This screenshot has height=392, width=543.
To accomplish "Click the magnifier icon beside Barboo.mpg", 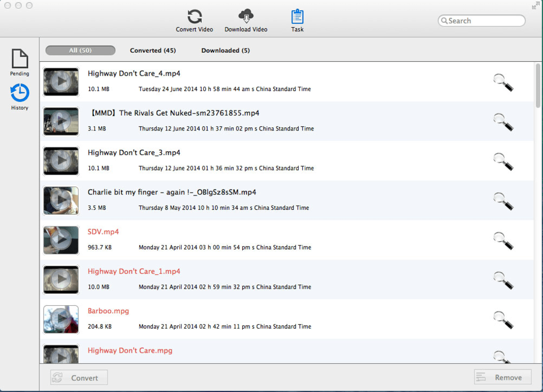I will [503, 319].
